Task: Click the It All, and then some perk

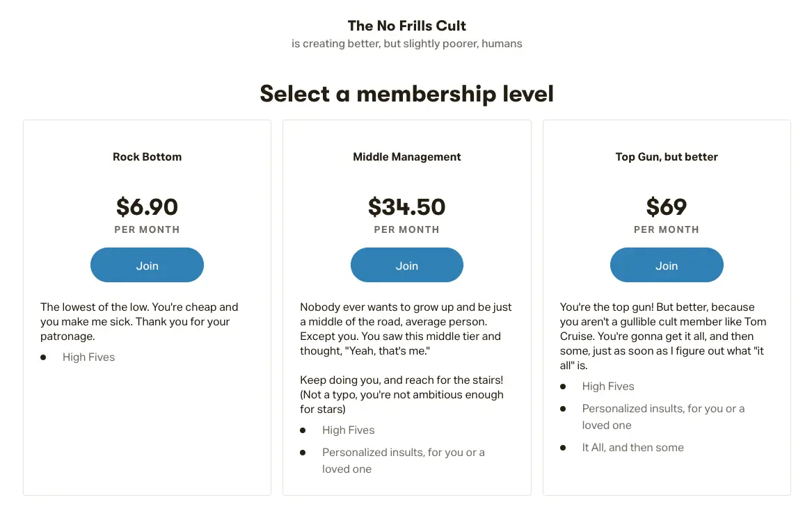Action: (632, 447)
